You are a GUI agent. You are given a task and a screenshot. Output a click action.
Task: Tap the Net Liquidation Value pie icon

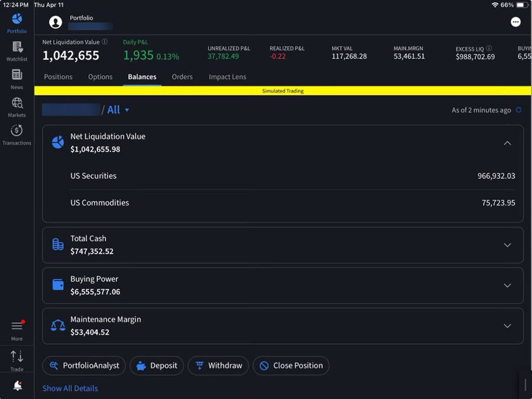tap(58, 142)
